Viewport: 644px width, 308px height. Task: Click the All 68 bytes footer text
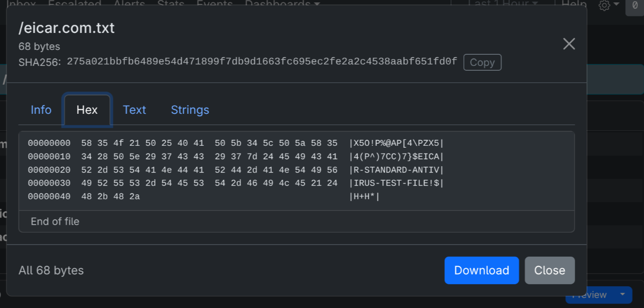51,270
